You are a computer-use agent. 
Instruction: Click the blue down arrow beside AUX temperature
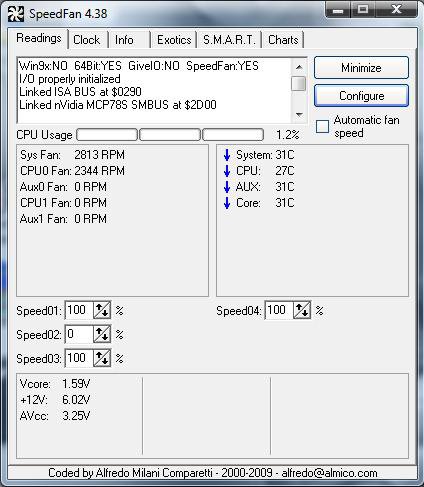227,187
